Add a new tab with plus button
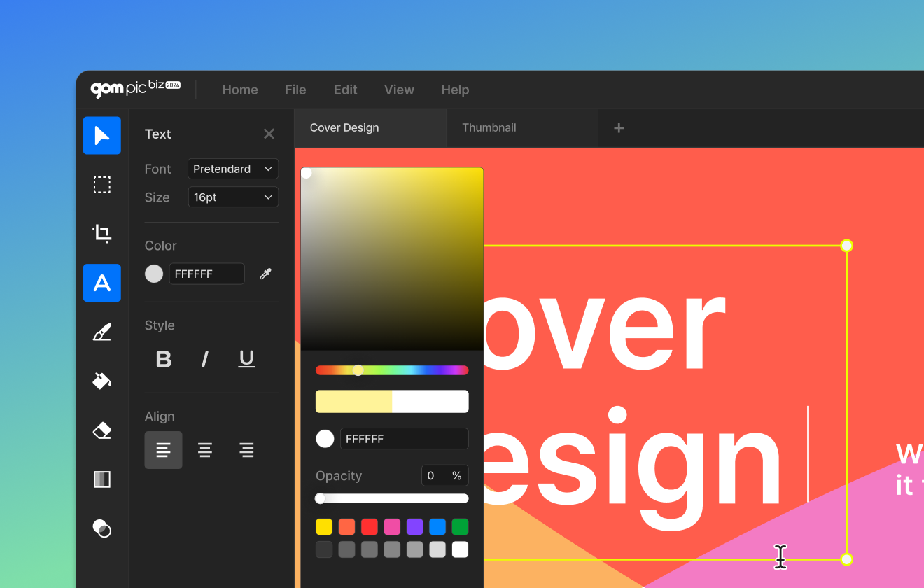The width and height of the screenshot is (924, 588). 619,127
